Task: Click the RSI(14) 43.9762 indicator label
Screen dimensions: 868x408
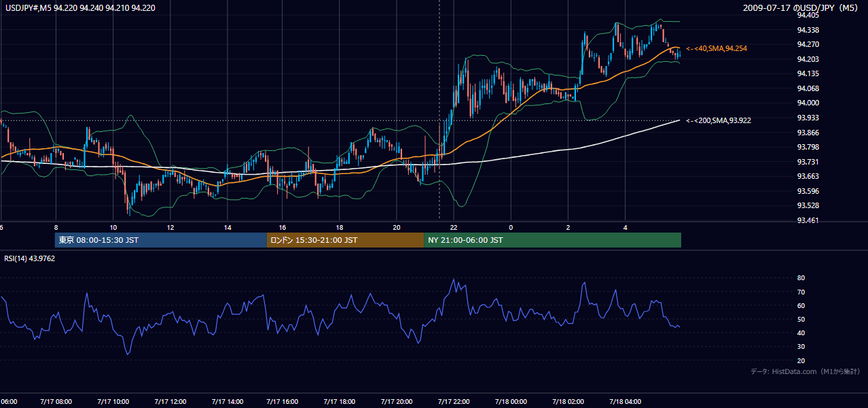Action: click(29, 258)
